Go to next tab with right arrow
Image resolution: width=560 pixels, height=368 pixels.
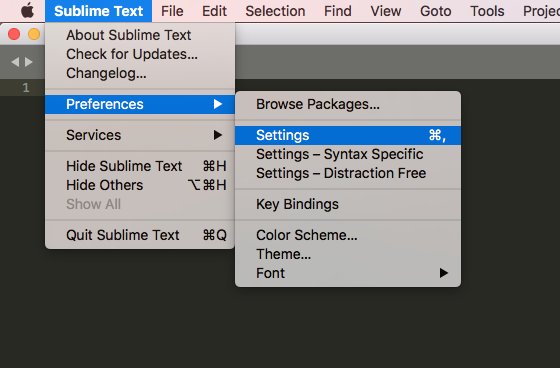(x=29, y=62)
